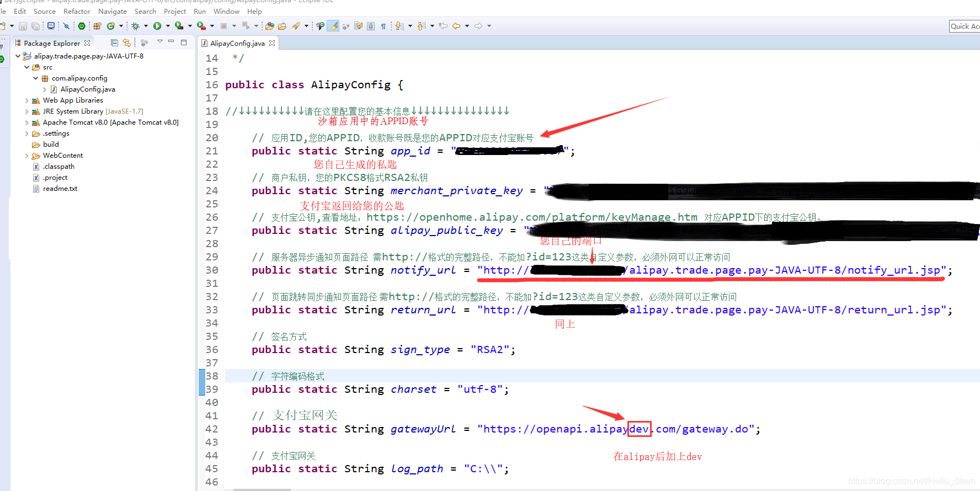This screenshot has height=491, width=980.
Task: Expand the AlipayConfig.java tree node
Action: [44, 89]
